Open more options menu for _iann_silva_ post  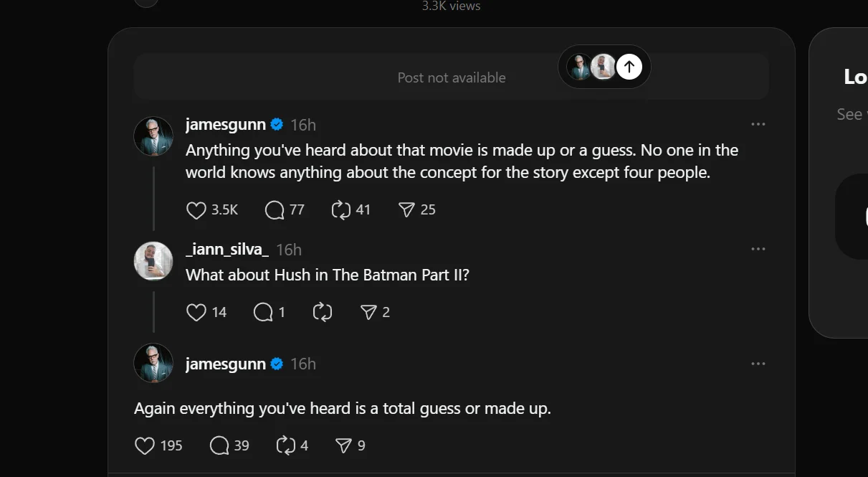[x=758, y=249]
